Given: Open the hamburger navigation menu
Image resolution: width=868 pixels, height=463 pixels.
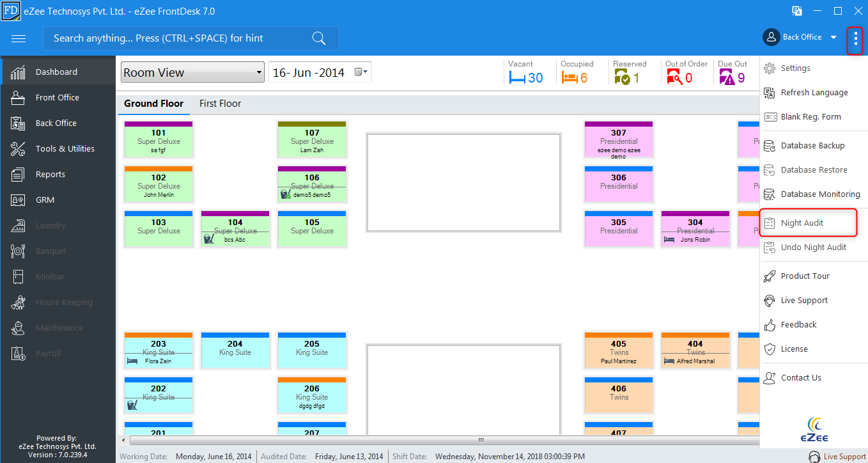Looking at the screenshot, I should 19,38.
